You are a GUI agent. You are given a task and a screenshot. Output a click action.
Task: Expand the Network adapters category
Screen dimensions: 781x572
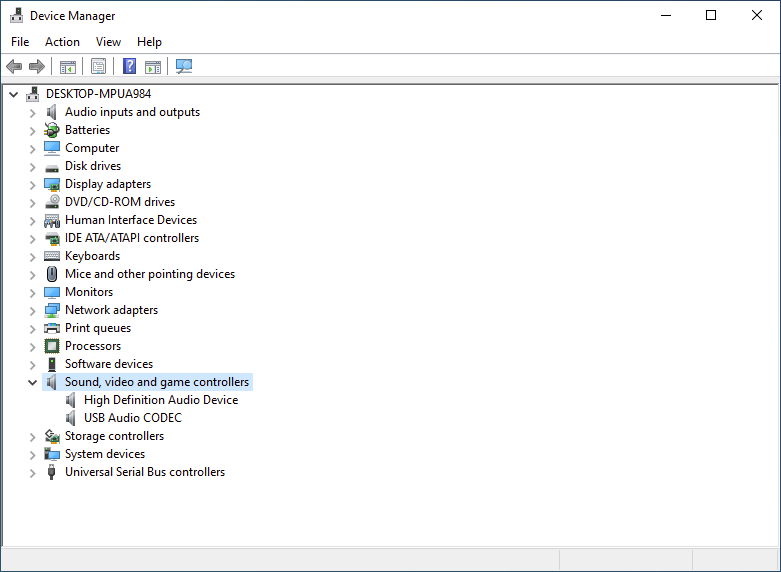pos(32,310)
